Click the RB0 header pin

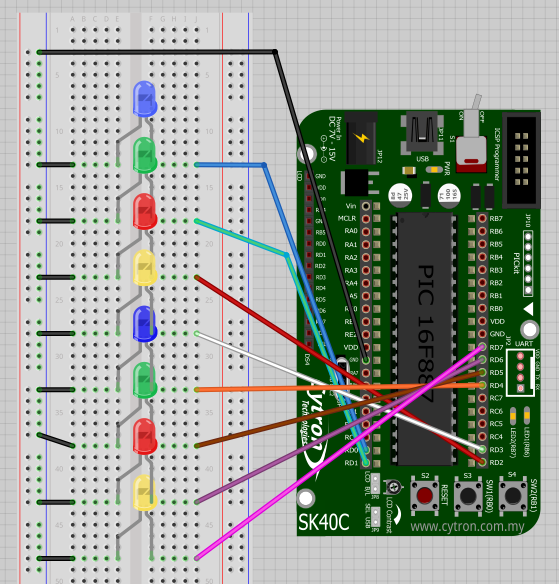pos(482,308)
